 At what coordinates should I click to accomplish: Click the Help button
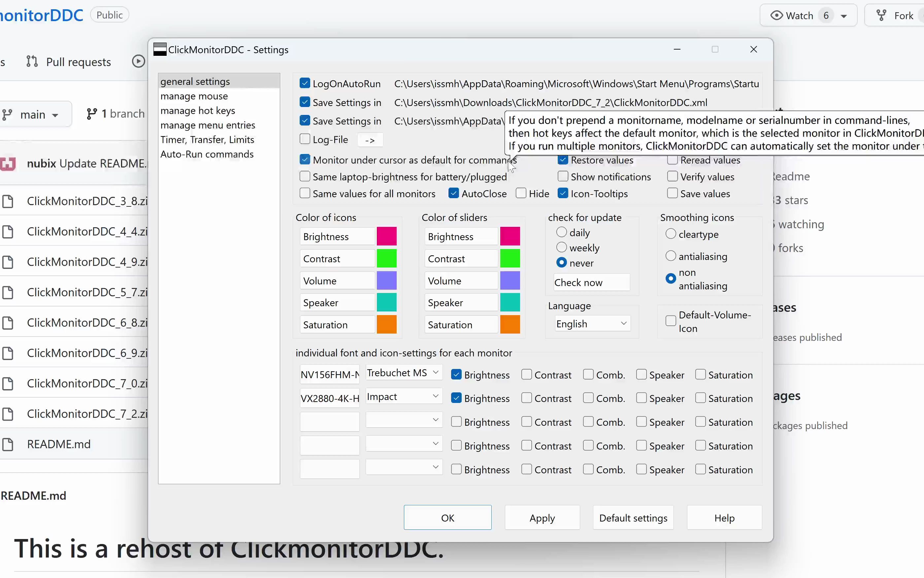click(x=724, y=518)
